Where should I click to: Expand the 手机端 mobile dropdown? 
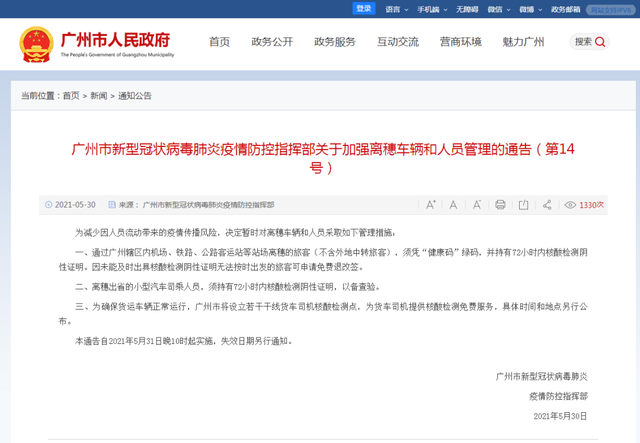tap(432, 9)
